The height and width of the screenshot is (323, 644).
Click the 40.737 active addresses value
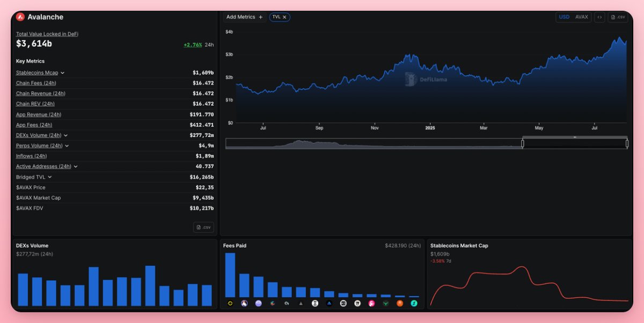click(205, 167)
